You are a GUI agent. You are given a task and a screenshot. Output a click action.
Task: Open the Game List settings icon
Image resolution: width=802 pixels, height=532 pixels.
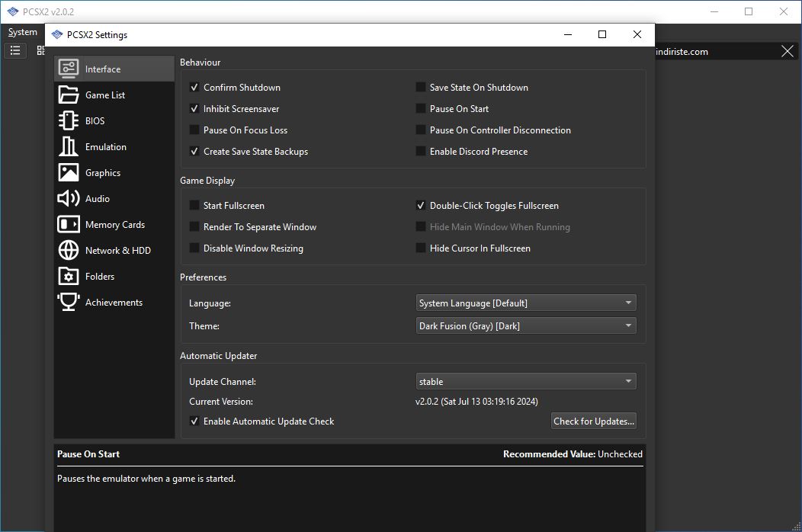click(68, 95)
